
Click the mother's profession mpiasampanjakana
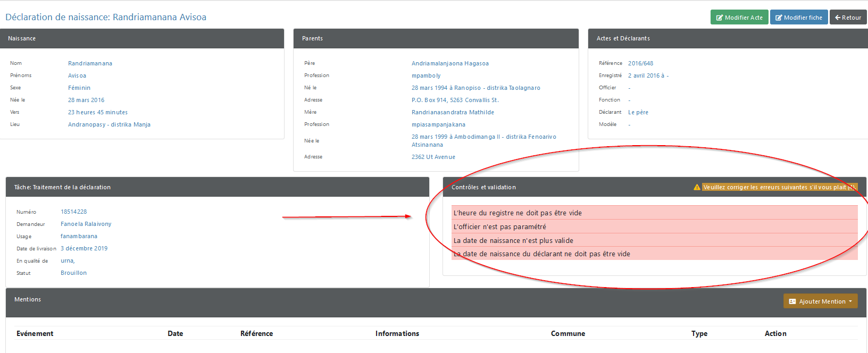coord(438,124)
